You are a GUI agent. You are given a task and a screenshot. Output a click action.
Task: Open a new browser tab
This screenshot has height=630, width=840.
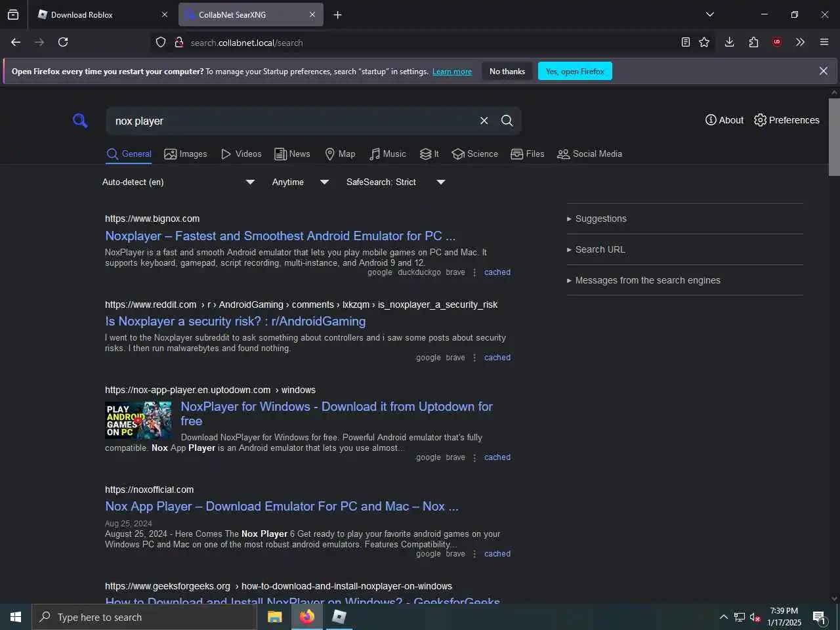tap(337, 14)
